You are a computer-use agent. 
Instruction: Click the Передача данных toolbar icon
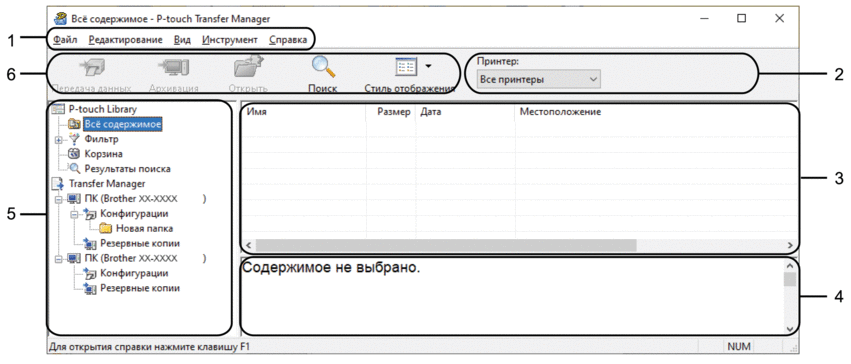(91, 66)
